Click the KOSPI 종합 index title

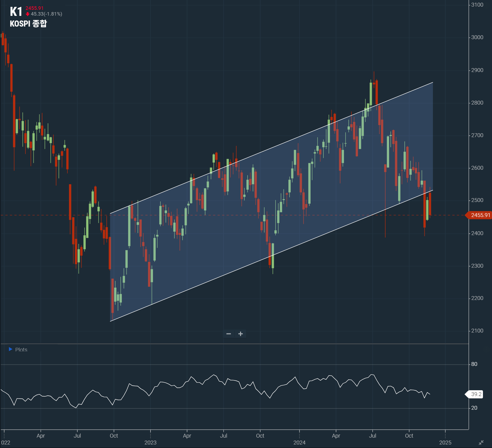click(28, 24)
